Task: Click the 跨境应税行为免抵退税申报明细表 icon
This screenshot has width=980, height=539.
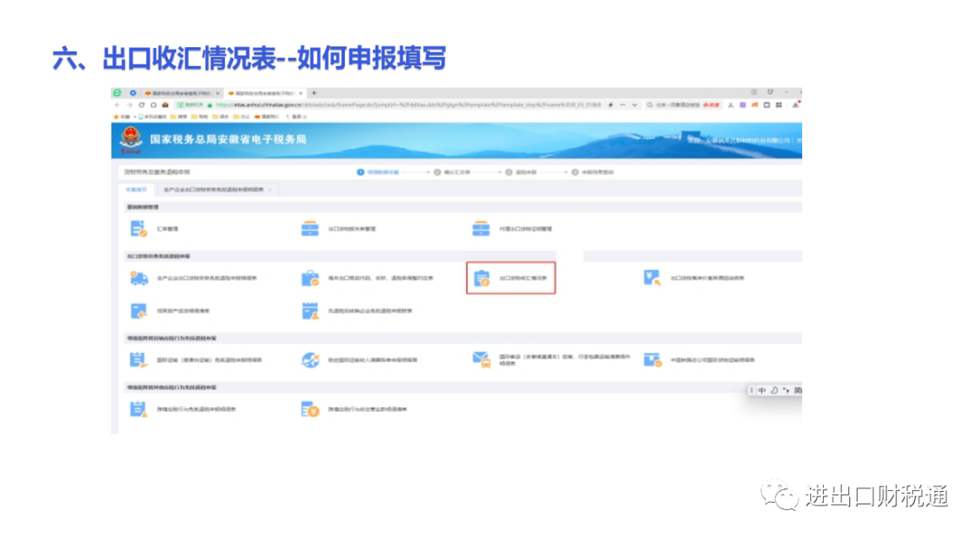Action: [138, 409]
